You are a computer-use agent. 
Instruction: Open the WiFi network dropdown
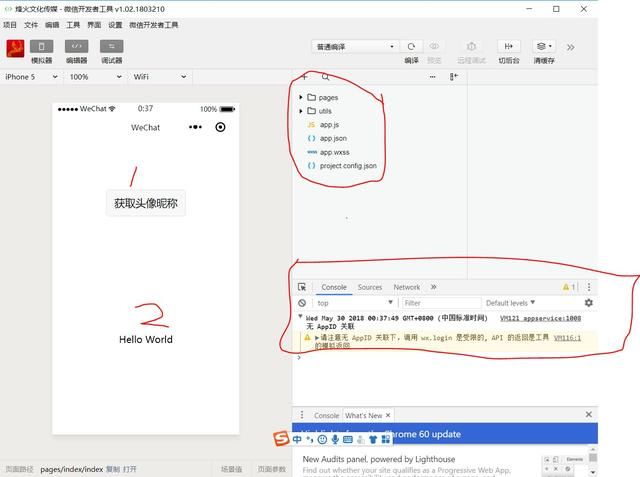(158, 77)
